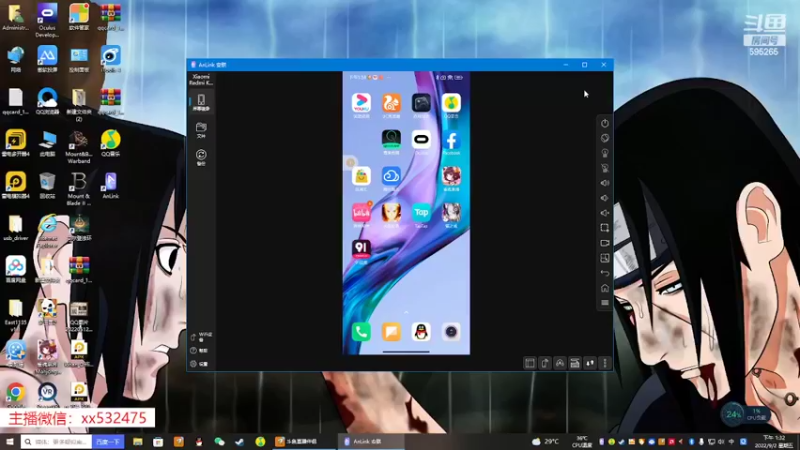The height and width of the screenshot is (450, 800).
Task: Click the power button in AnLink sidebar
Action: click(x=605, y=123)
